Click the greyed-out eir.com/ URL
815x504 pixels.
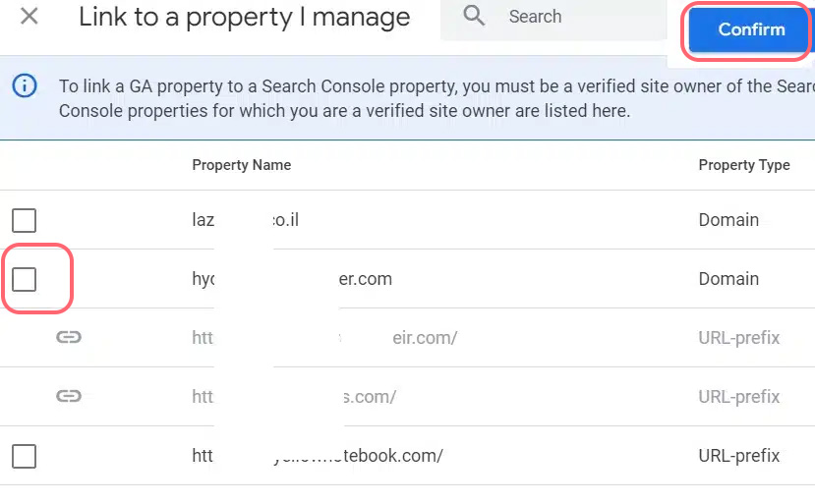click(324, 338)
